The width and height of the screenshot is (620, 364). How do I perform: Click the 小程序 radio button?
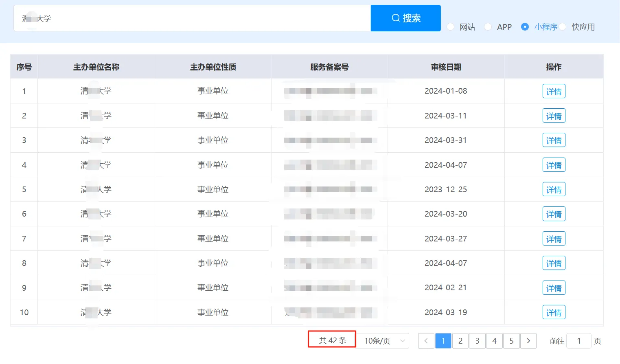click(x=525, y=26)
